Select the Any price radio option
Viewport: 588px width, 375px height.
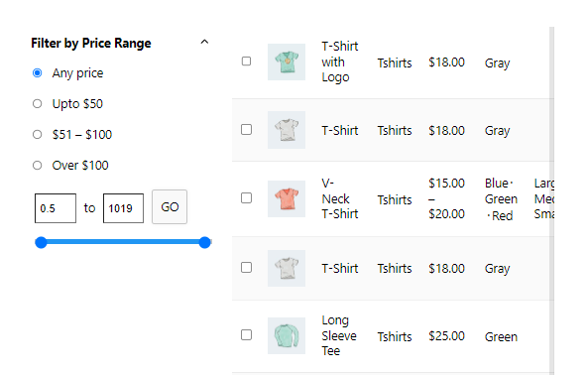37,72
